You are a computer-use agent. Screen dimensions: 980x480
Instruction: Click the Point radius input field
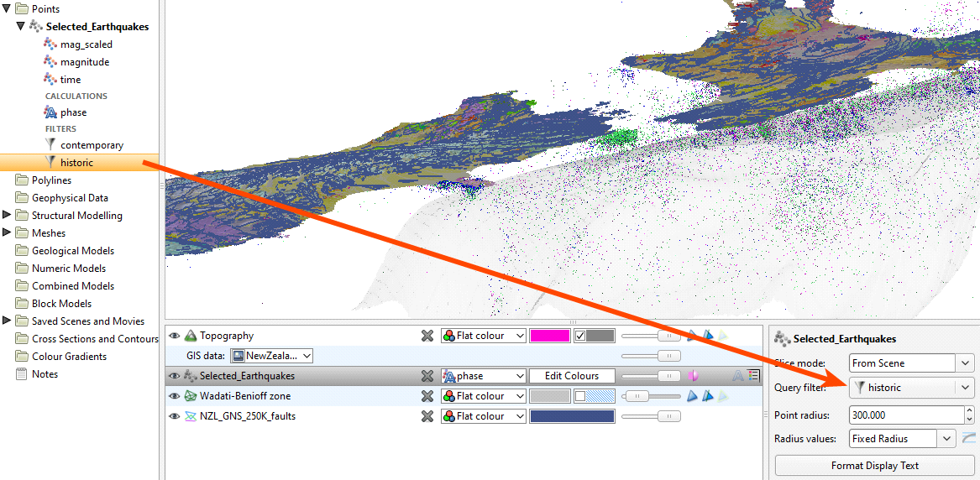click(x=906, y=415)
